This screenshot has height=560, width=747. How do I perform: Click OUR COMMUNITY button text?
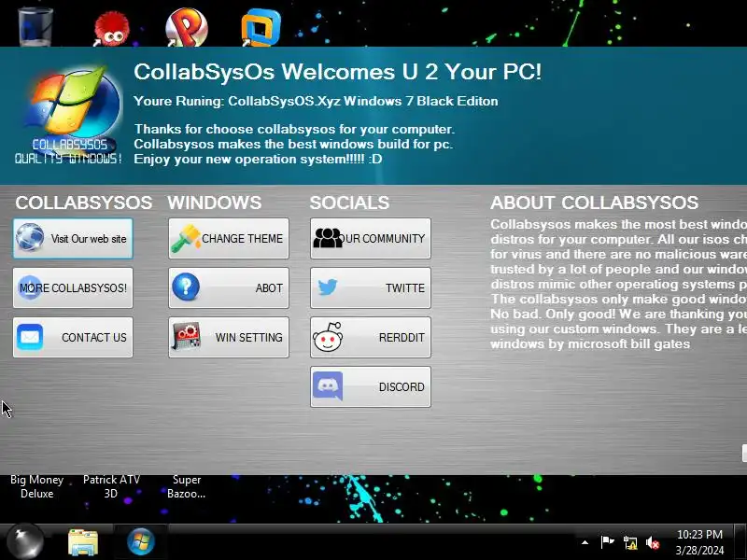pyautogui.click(x=384, y=238)
